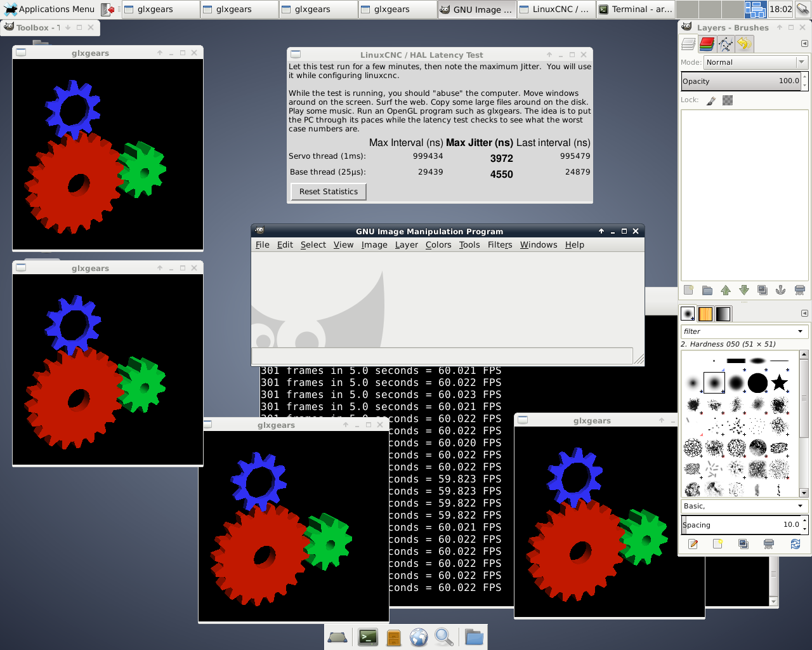This screenshot has height=650, width=812.
Task: Switch to the Brushes tab
Action: point(688,314)
